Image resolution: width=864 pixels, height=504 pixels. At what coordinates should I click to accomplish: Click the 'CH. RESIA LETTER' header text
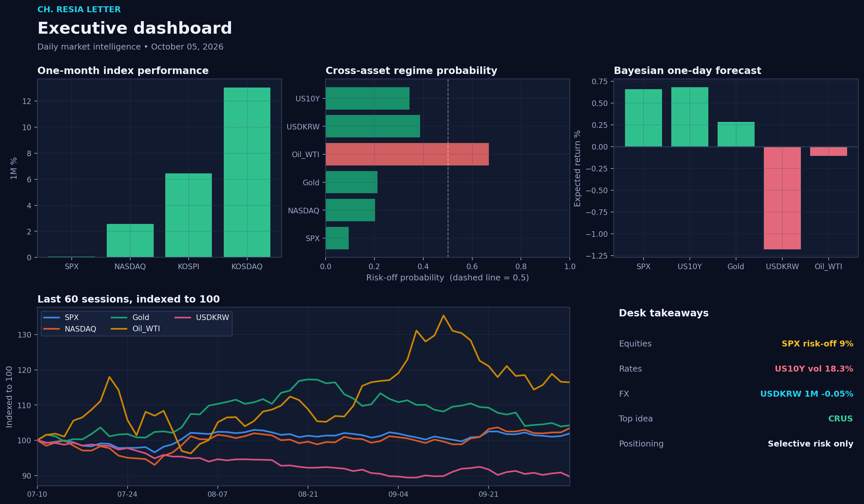tap(79, 10)
